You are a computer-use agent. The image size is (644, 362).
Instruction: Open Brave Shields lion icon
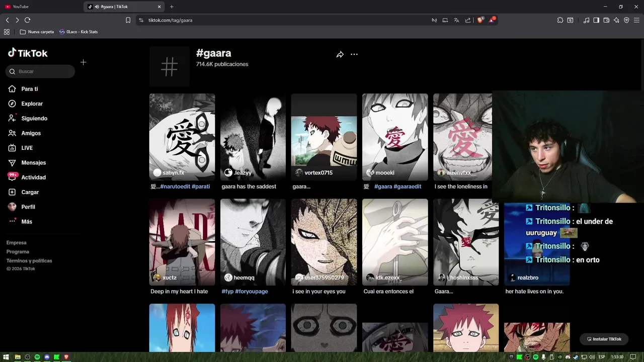click(x=480, y=20)
